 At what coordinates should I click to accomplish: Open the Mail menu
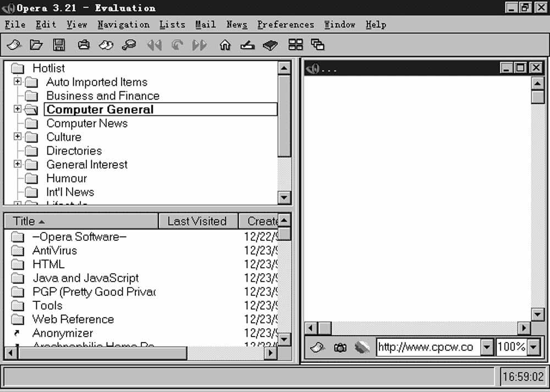click(206, 25)
